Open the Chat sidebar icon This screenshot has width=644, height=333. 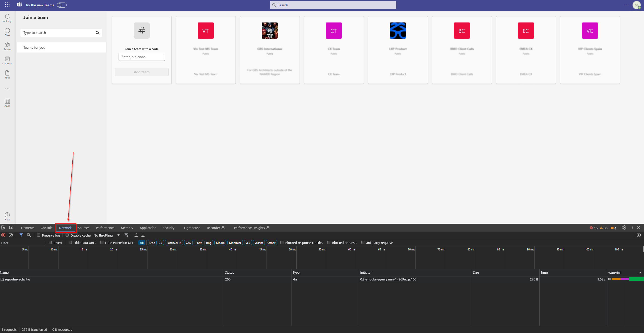pos(7,32)
